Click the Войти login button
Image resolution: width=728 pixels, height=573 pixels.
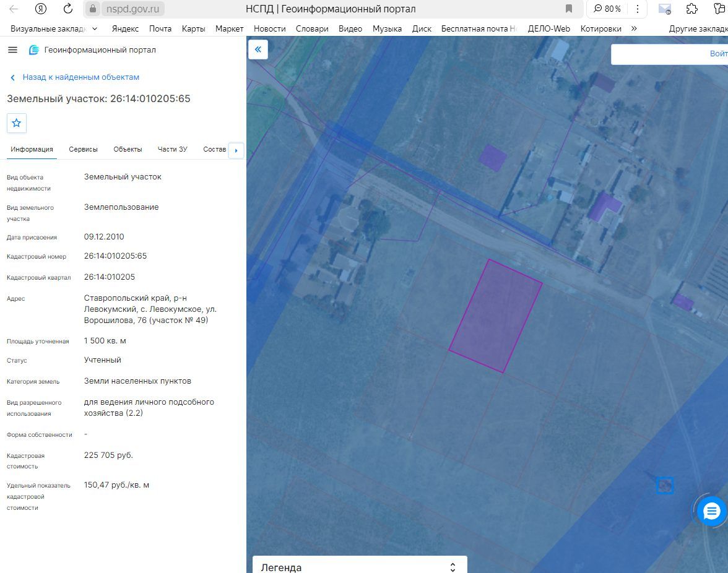[x=718, y=54]
